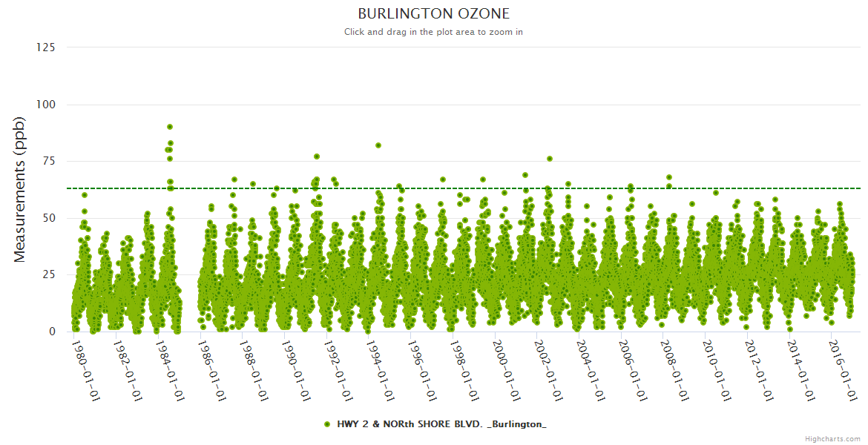Image resolution: width=868 pixels, height=445 pixels.
Task: Click the Measurements (ppb) axis title
Action: coord(20,189)
